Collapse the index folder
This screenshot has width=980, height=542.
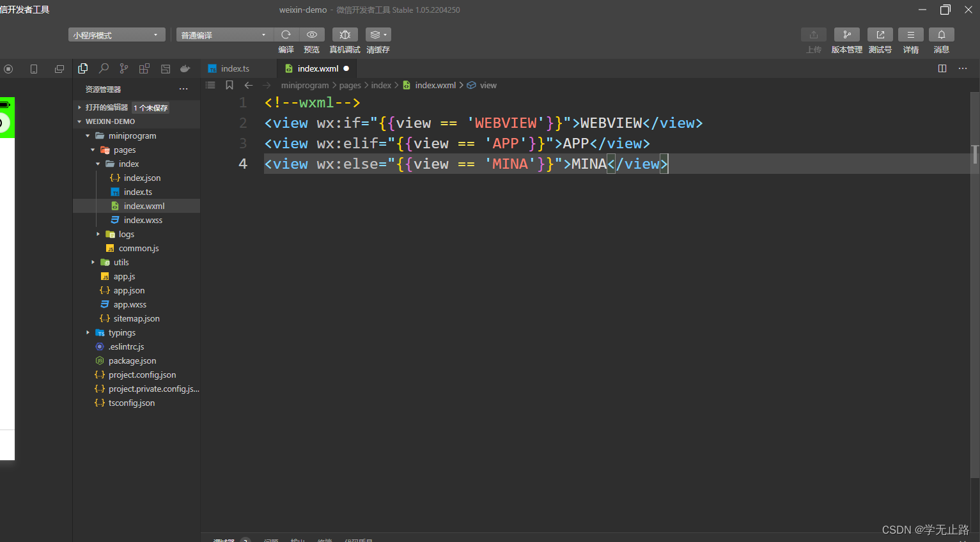click(x=98, y=164)
